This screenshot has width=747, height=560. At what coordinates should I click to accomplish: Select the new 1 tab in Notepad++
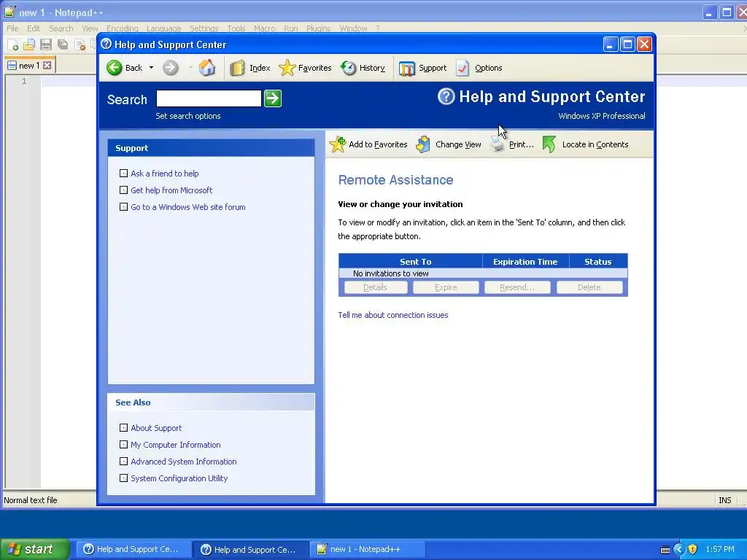[x=29, y=65]
